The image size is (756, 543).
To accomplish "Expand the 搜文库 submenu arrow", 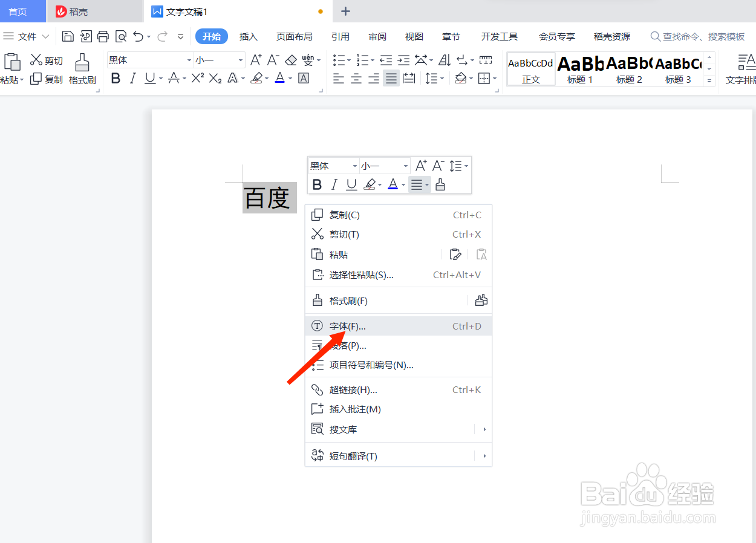I will pyautogui.click(x=484, y=429).
